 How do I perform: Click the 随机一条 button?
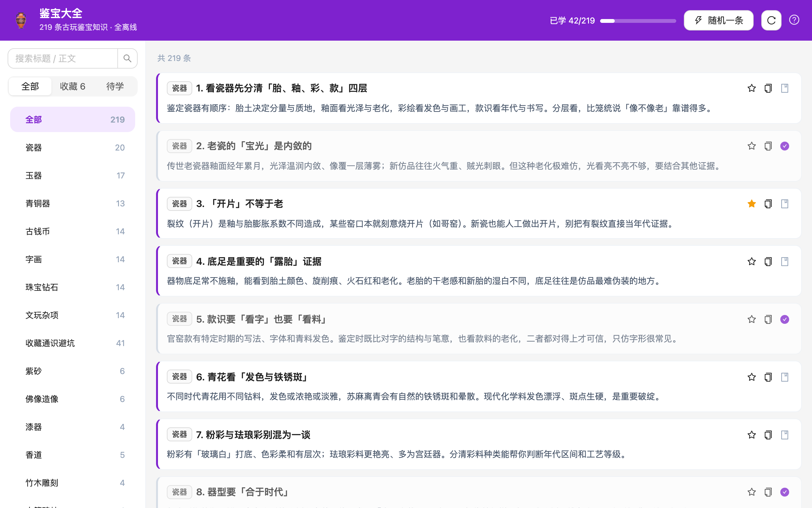click(718, 21)
